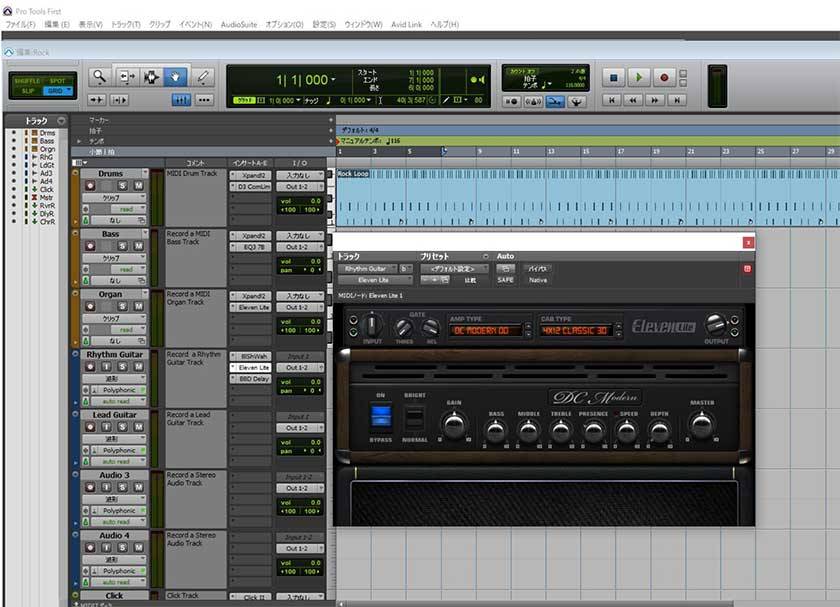Open the main counter format dropdown
Screen dimensions: 840x607
[334, 79]
